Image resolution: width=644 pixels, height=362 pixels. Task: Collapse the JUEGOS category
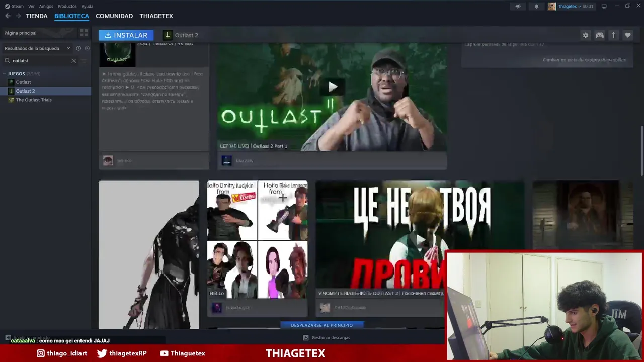coord(4,74)
